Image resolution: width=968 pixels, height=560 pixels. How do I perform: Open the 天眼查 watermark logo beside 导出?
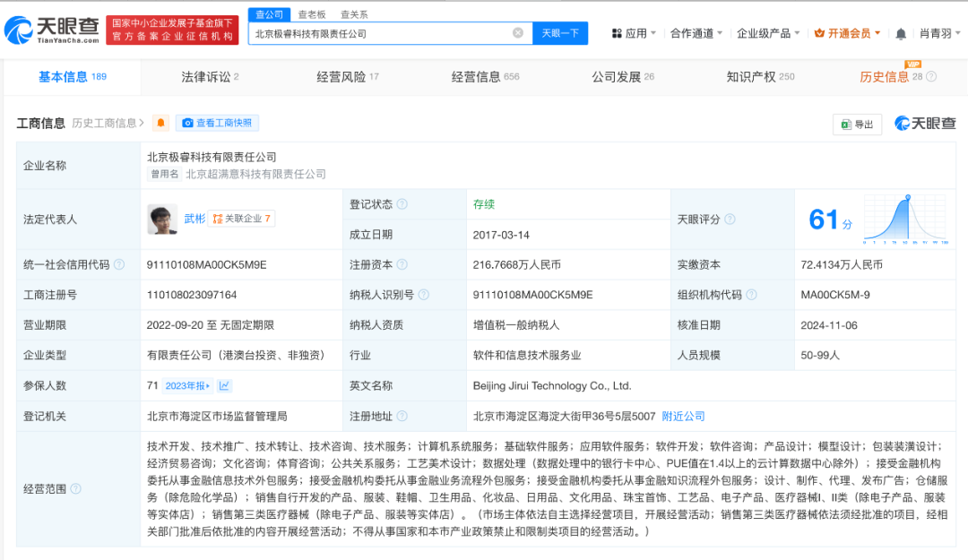[925, 124]
